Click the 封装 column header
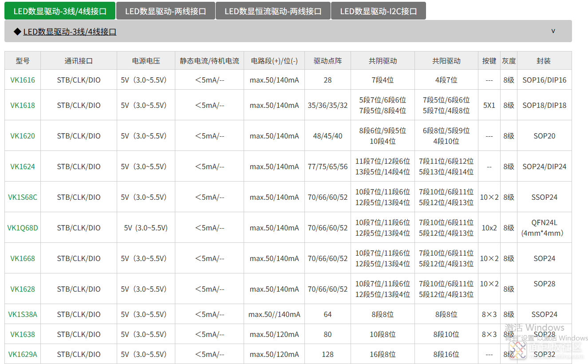The height and width of the screenshot is (364, 588). [544, 61]
